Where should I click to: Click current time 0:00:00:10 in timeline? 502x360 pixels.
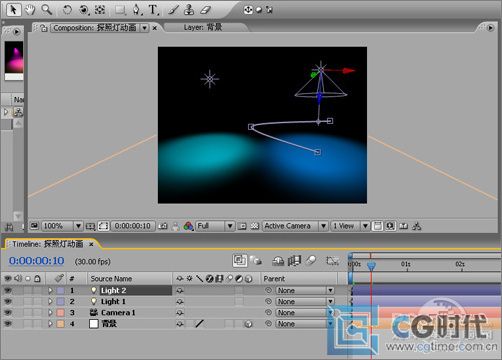tap(37, 261)
